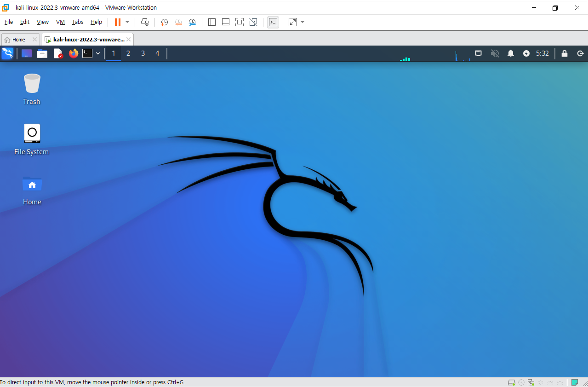
Task: Toggle Unity mode icon
Action: pyautogui.click(x=253, y=22)
